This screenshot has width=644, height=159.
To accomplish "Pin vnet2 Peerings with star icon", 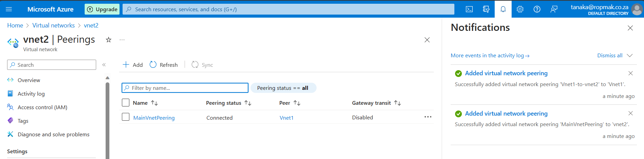I will coord(108,40).
